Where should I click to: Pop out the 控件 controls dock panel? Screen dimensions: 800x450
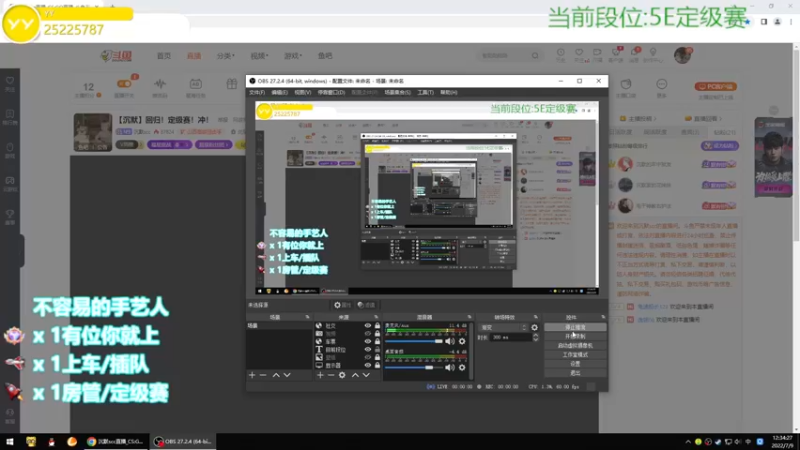(603, 317)
